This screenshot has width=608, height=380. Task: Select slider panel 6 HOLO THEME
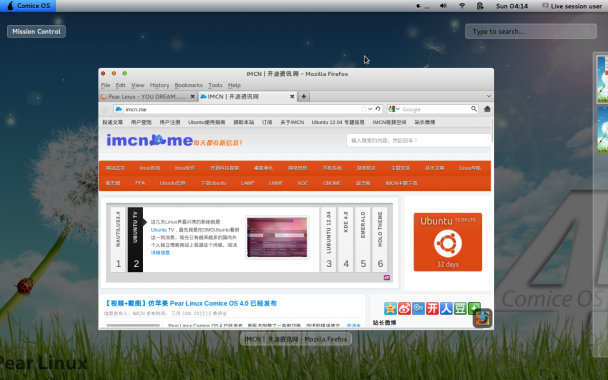click(380, 240)
